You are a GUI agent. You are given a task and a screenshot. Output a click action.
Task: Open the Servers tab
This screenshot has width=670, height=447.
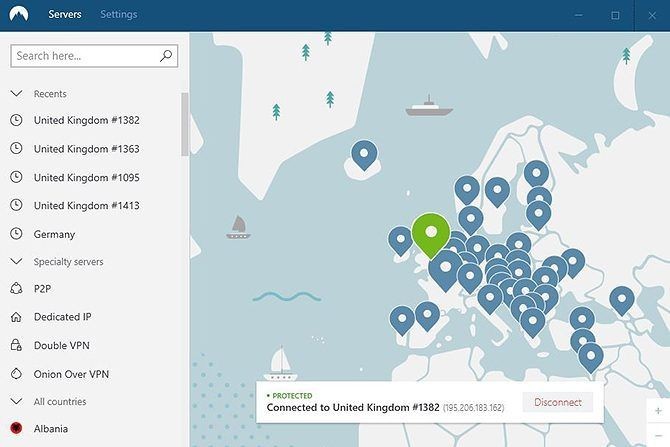click(x=65, y=14)
